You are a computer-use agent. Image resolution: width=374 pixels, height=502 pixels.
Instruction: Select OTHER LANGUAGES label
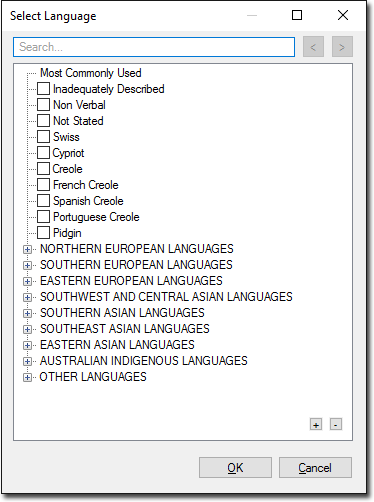tap(93, 377)
